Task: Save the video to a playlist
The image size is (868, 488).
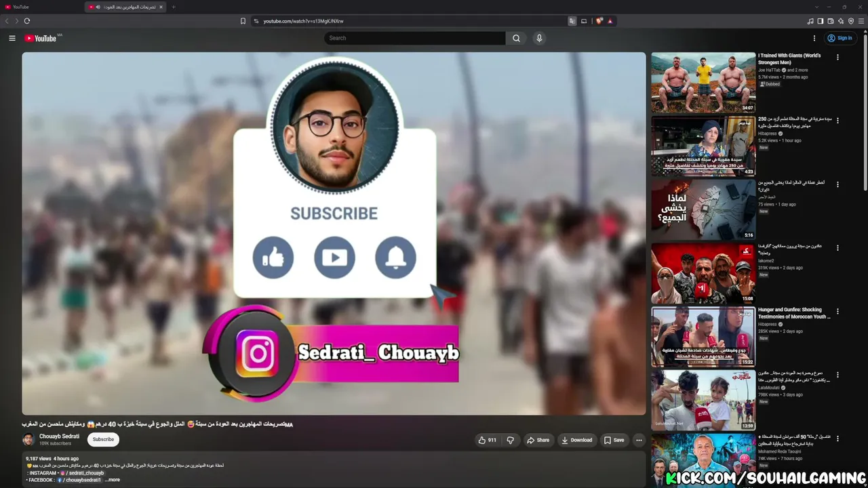Action: pyautogui.click(x=614, y=440)
